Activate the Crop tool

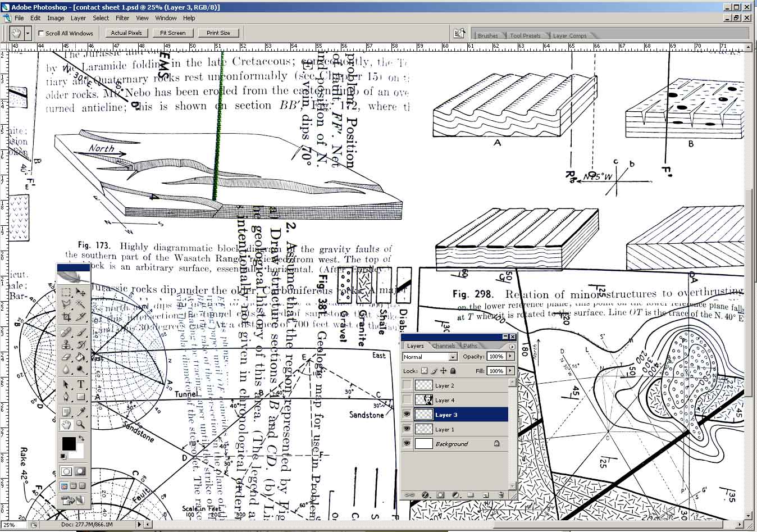point(66,317)
